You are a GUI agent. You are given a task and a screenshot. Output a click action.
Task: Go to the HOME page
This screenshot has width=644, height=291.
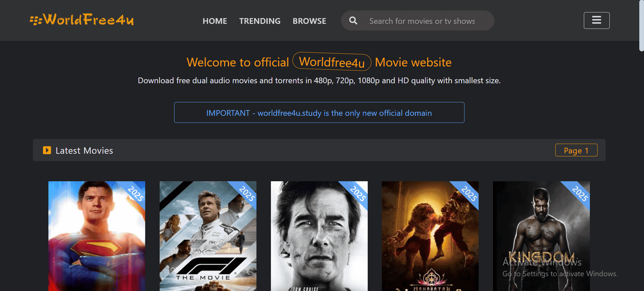tap(215, 21)
